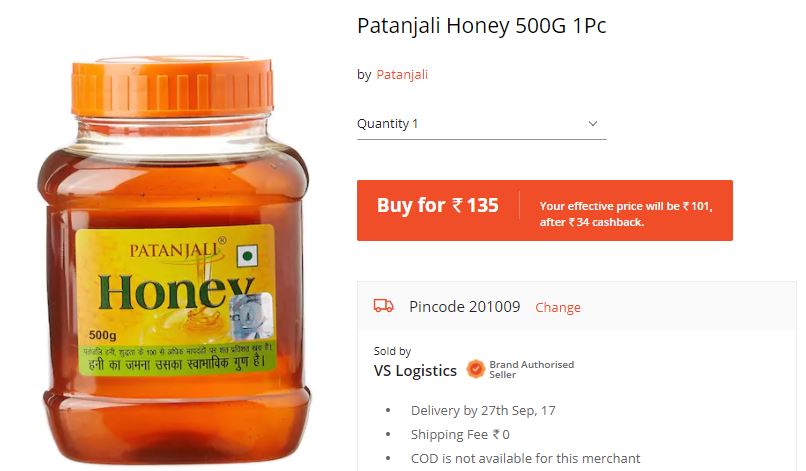Click the green vegetarian mark on the jar label

[x=247, y=256]
